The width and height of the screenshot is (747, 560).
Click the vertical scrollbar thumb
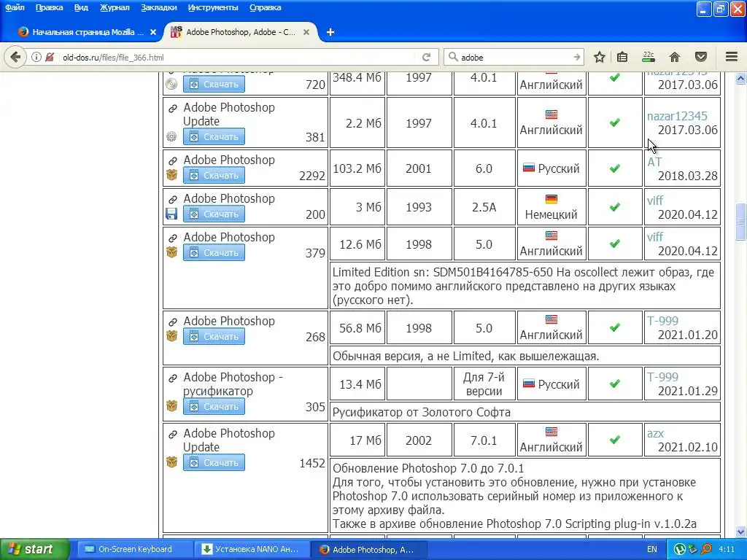(740, 222)
